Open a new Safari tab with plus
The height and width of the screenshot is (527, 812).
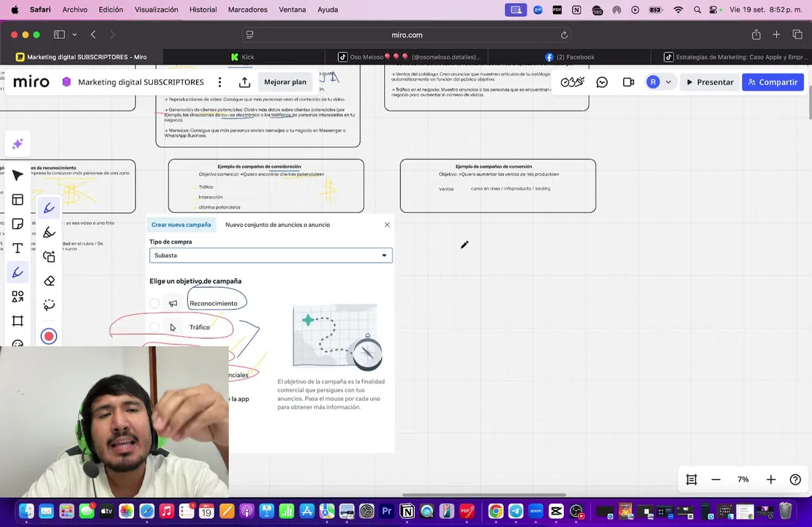pos(776,34)
